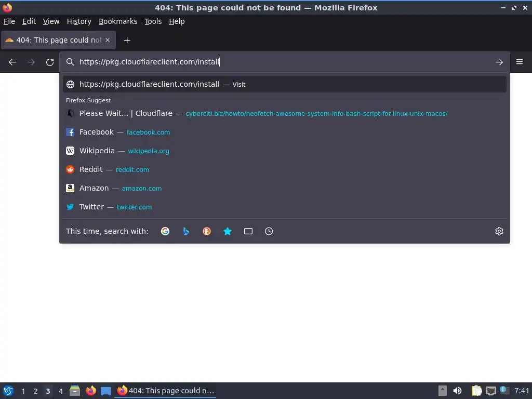This screenshot has width=532, height=399.
Task: Go back to the previous page
Action: tap(12, 62)
